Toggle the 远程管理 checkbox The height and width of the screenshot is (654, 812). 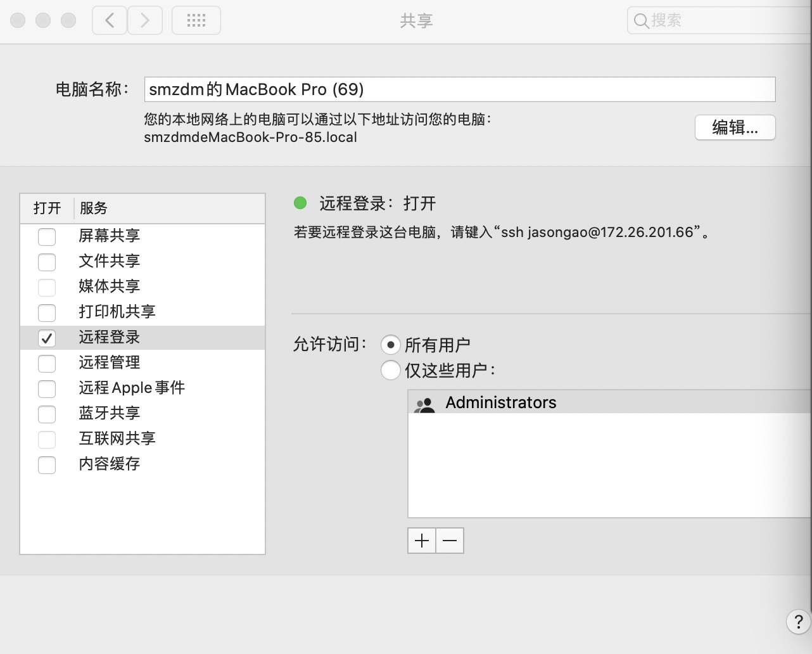click(x=47, y=363)
